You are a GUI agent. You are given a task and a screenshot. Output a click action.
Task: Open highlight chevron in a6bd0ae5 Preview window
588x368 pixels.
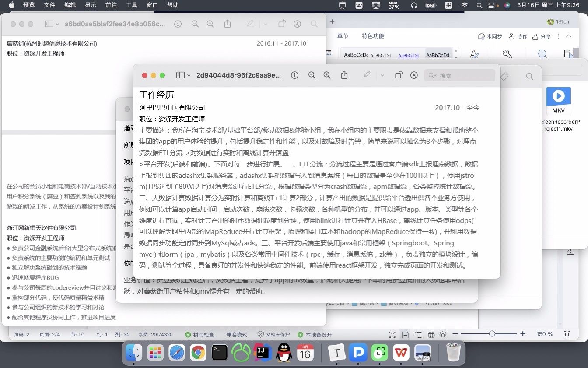coord(265,24)
